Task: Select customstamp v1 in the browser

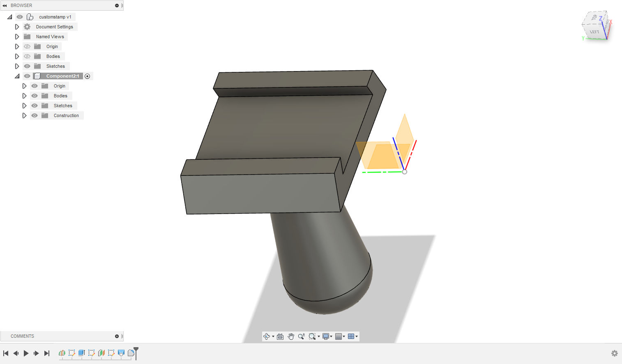Action: (x=55, y=17)
